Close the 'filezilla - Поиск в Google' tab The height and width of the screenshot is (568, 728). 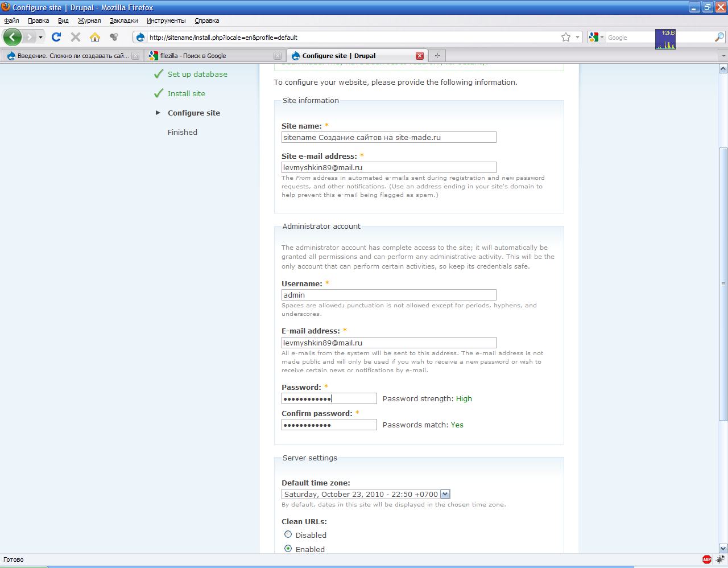[278, 56]
